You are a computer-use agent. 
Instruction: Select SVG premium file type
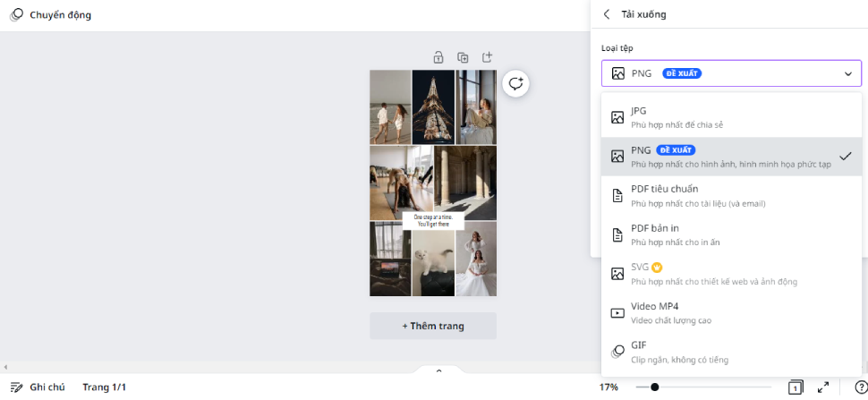point(731,274)
